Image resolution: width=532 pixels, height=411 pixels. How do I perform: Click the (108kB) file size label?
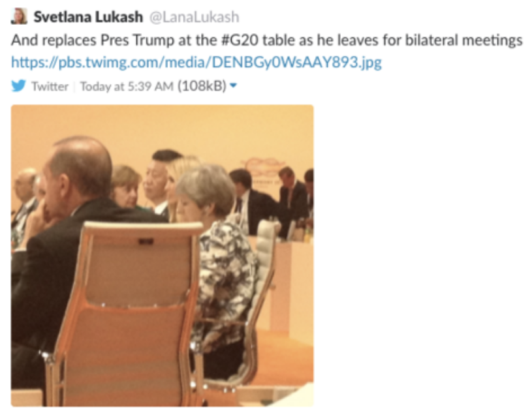[202, 86]
